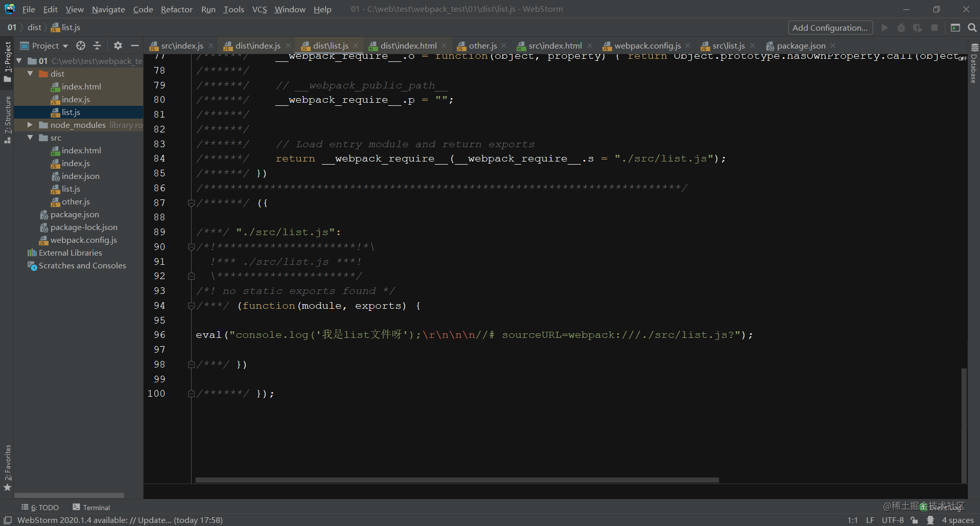Open Project panel settings gear

[x=118, y=45]
